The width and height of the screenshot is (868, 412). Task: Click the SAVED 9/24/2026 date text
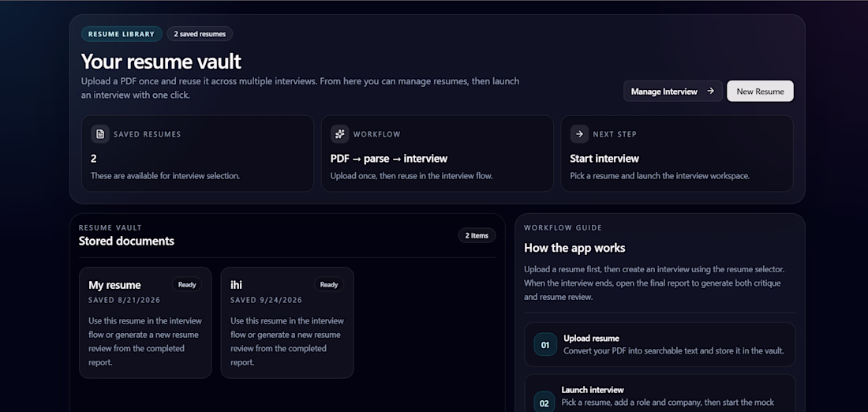[266, 300]
